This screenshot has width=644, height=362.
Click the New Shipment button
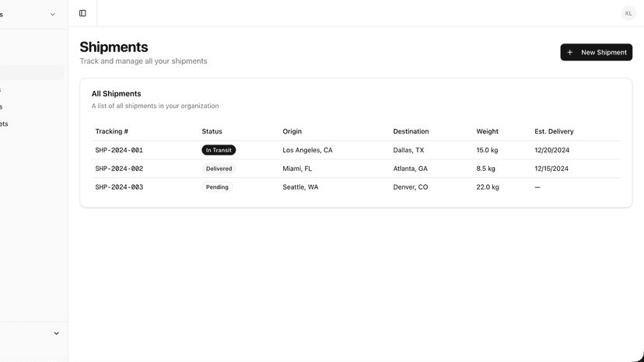click(x=597, y=52)
